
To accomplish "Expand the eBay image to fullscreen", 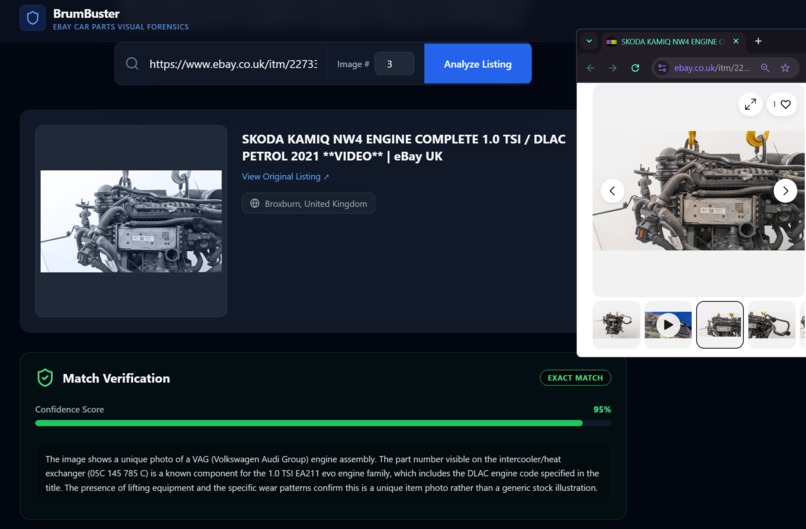I will [750, 104].
